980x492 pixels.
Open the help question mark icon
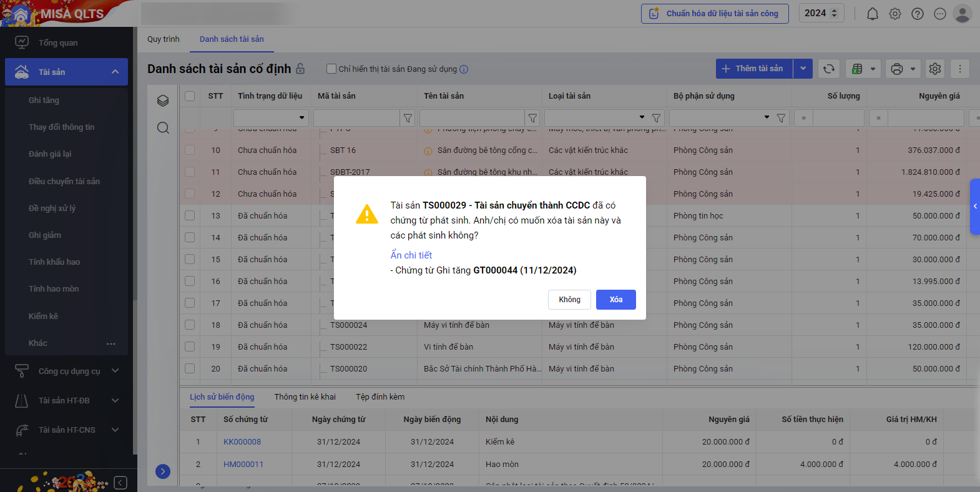pyautogui.click(x=917, y=14)
